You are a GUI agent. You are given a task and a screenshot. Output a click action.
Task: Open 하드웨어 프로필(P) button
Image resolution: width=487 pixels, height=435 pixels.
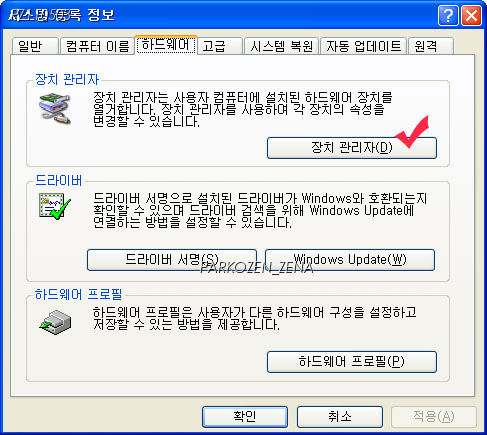(352, 362)
